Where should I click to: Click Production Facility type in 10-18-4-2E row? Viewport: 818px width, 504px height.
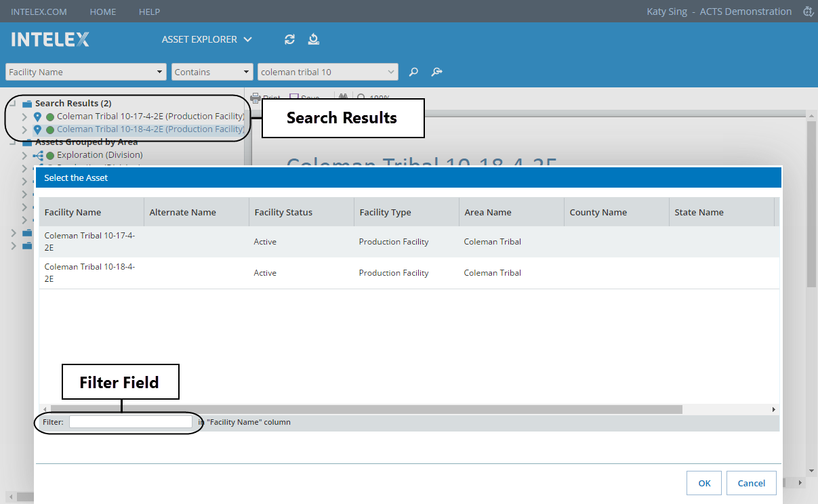394,273
